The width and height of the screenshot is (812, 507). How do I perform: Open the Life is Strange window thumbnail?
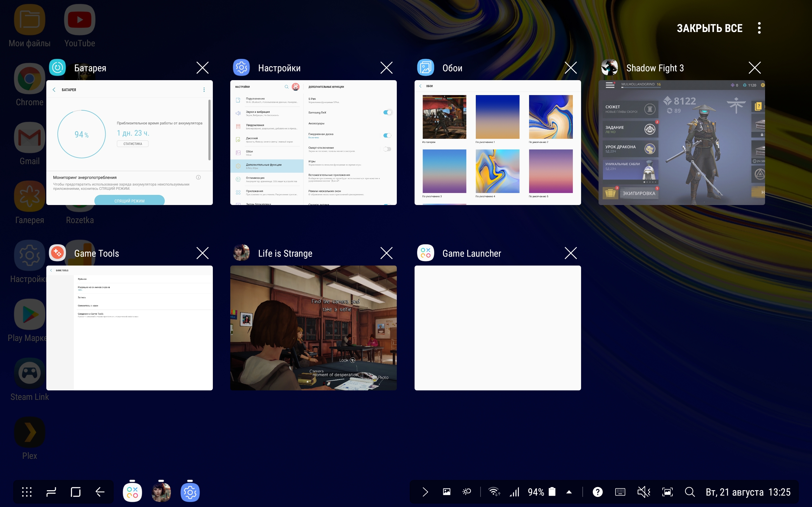tap(313, 328)
